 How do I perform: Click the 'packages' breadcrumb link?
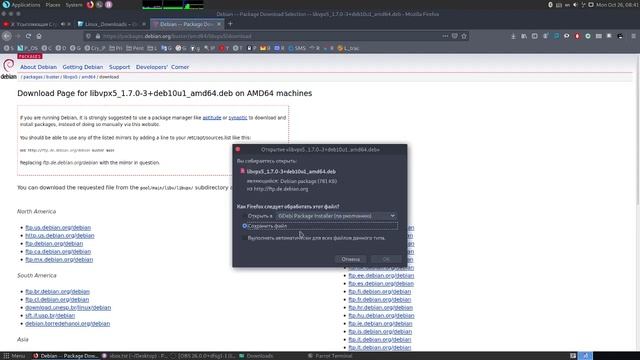[x=33, y=77]
